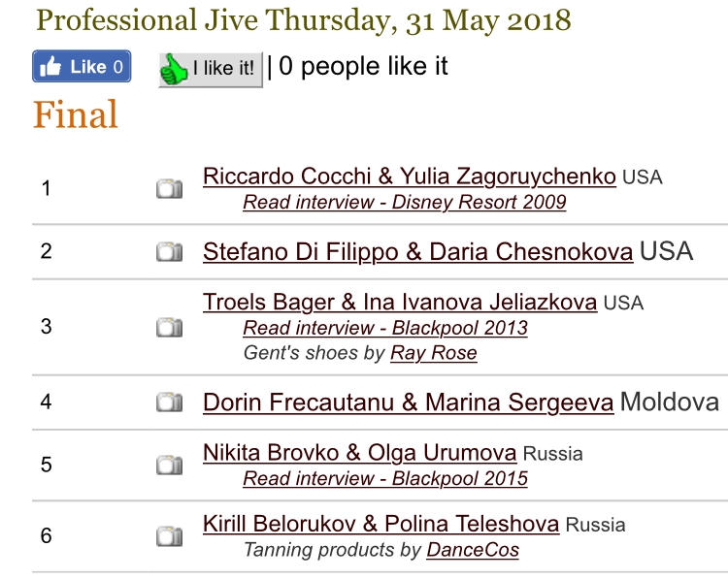Open camera icon beside Stefano Di Filippo
Screen dimensions: 728x579
[x=170, y=252]
